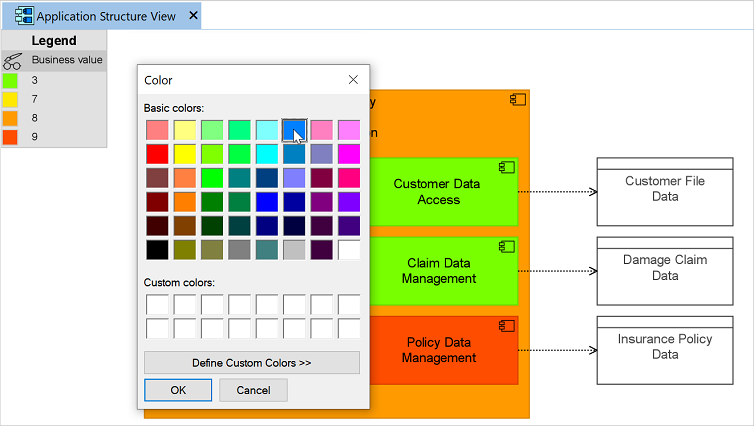Screen dimensions: 754x426
Task: Select the Damage Claim Data object
Action: click(x=652, y=268)
